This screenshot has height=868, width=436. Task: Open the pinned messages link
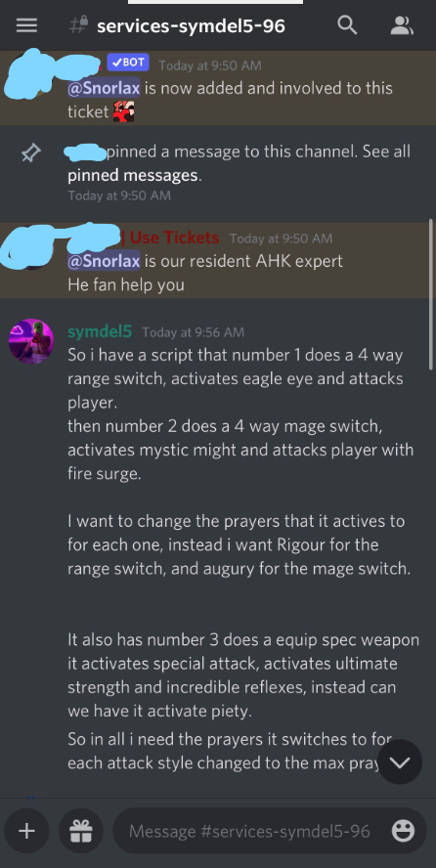[x=132, y=176]
